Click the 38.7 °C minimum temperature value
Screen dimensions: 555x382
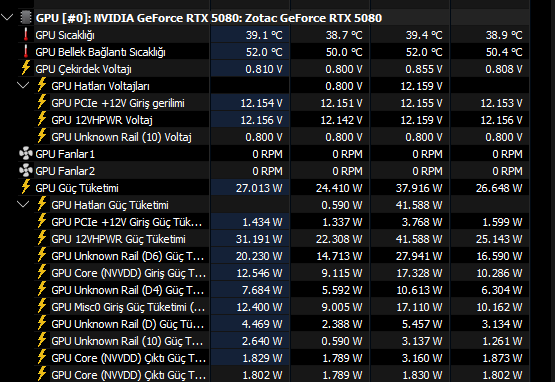tap(344, 35)
